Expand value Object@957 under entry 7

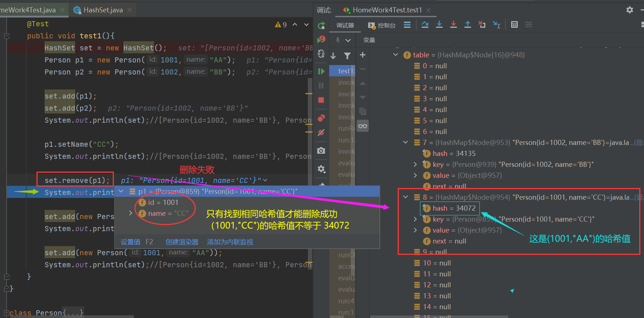click(x=415, y=175)
